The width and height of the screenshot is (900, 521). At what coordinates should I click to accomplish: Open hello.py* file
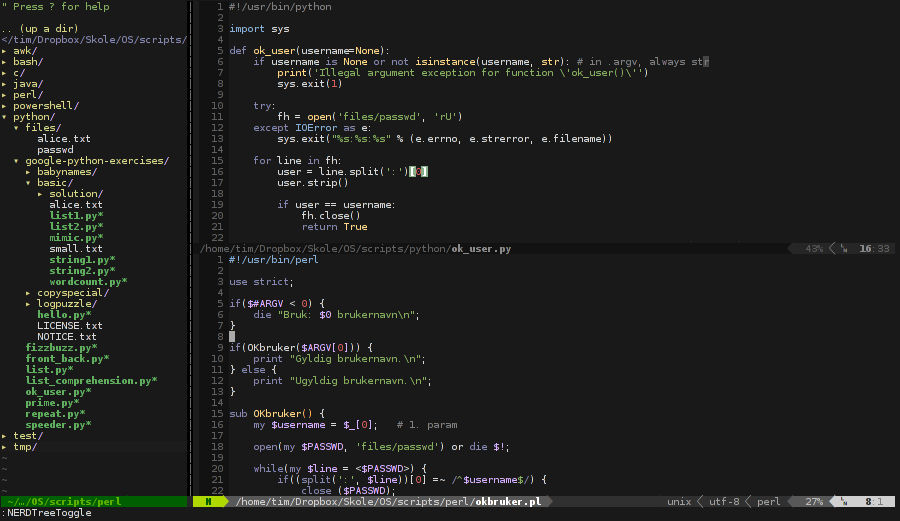click(64, 315)
